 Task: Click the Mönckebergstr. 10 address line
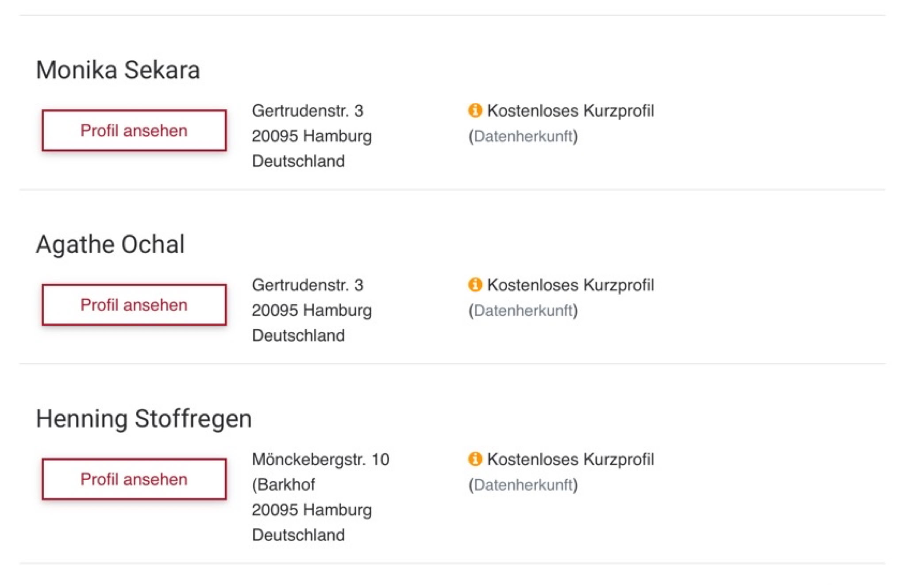tap(320, 459)
